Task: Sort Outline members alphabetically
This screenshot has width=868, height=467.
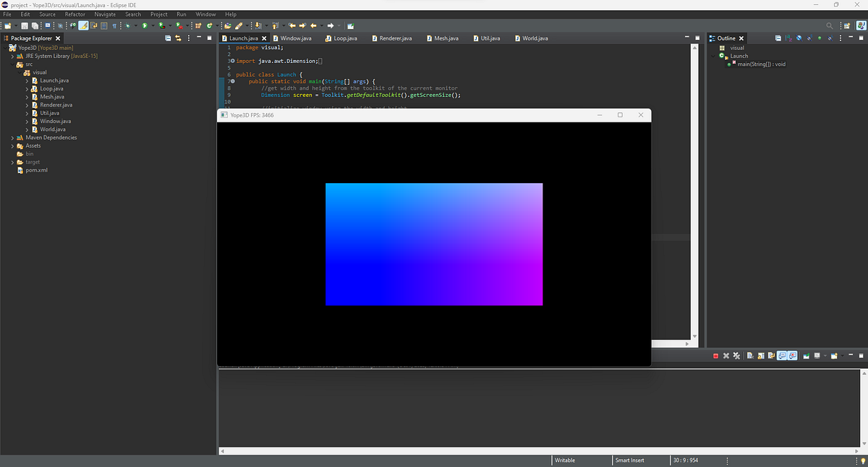Action: (x=788, y=38)
